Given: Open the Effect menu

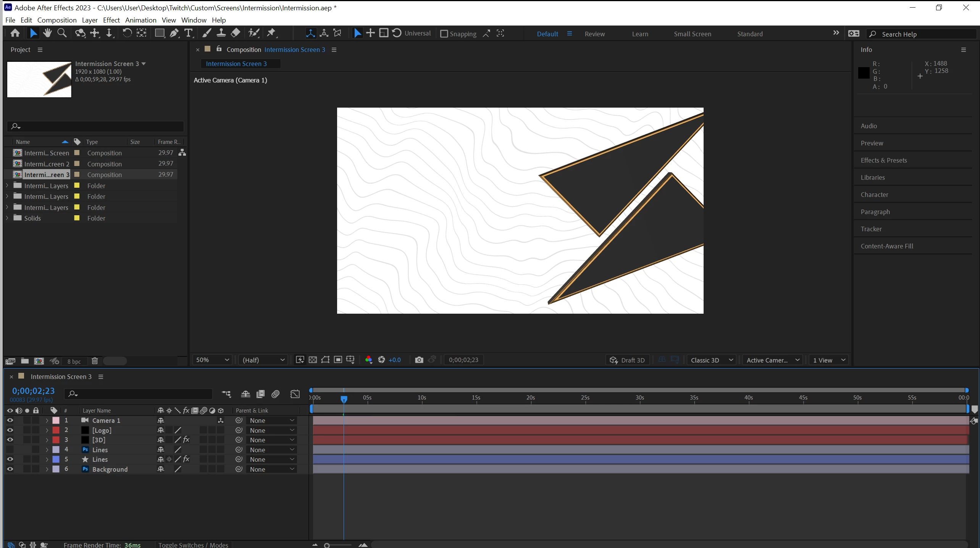Looking at the screenshot, I should point(111,20).
